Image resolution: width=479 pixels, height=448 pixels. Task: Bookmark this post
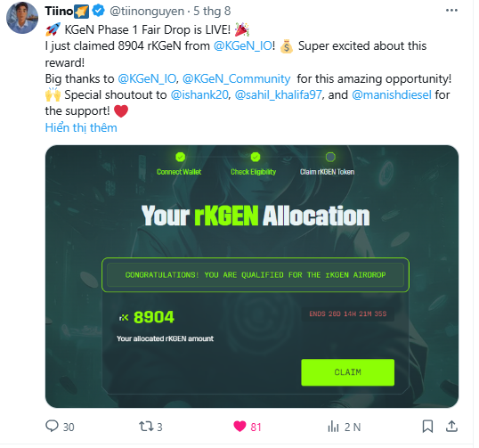(427, 427)
